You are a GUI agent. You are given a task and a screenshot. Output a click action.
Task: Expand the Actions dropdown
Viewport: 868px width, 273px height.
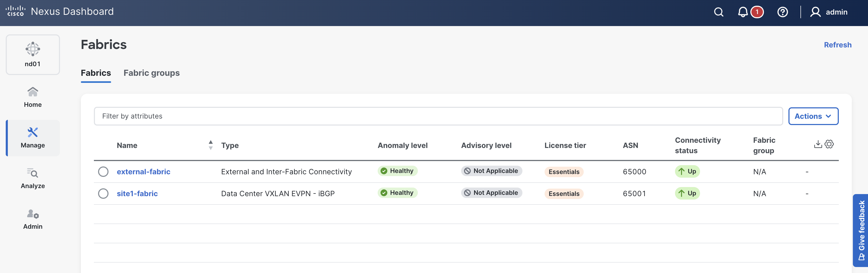[813, 116]
